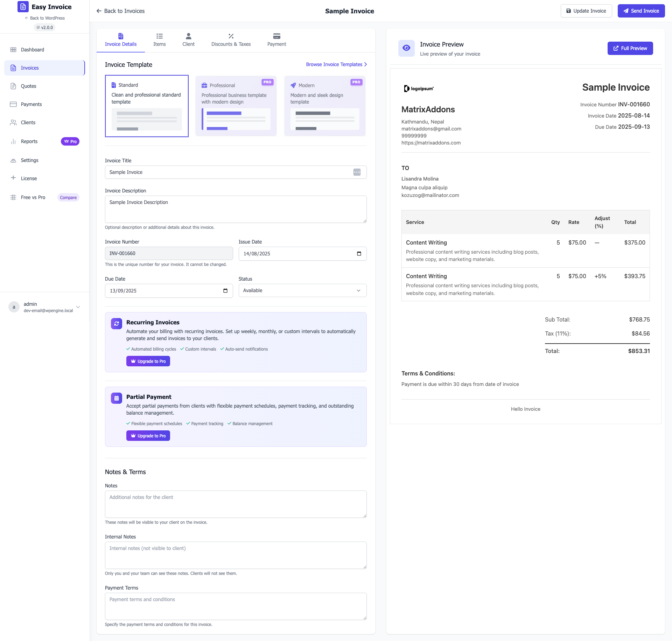
Task: Open the Status dropdown showing Available
Action: (303, 290)
